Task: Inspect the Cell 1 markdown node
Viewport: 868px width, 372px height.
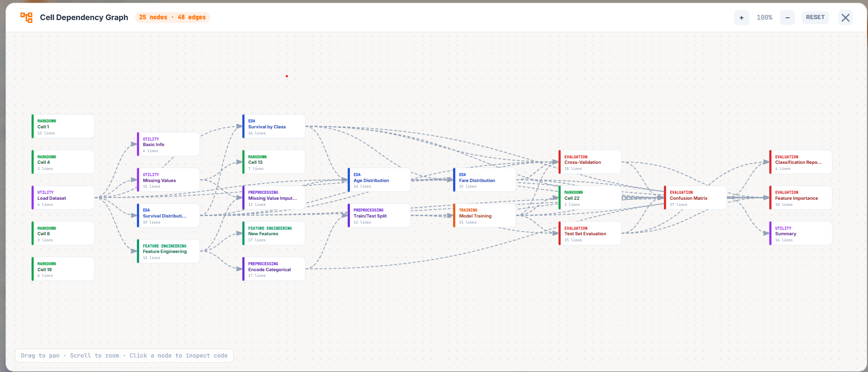Action: (63, 126)
